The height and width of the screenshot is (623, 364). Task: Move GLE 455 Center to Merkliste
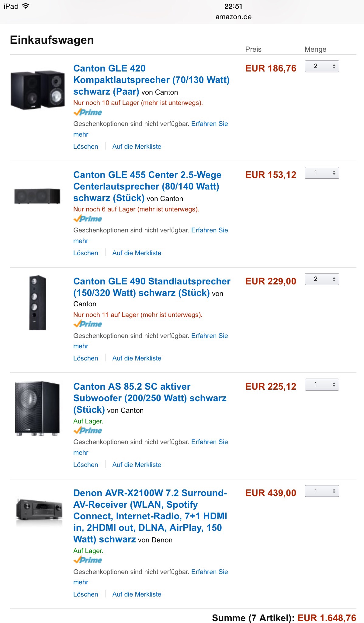tap(137, 253)
